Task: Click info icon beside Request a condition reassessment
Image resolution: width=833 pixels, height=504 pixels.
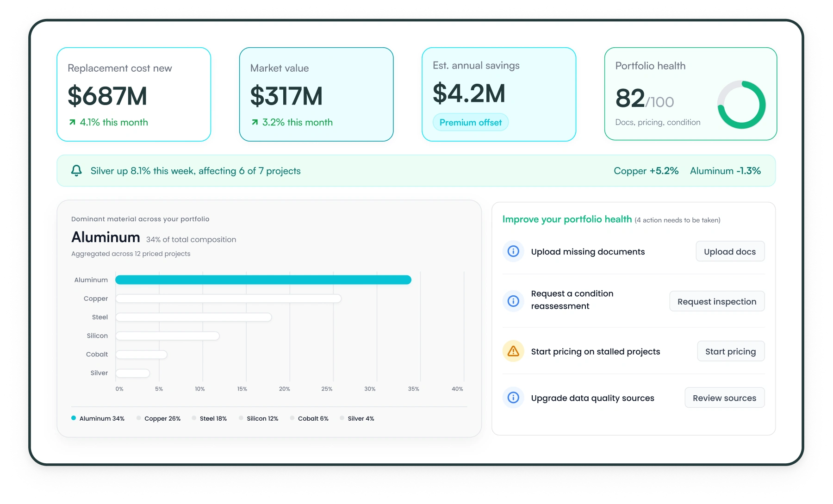Action: click(x=513, y=301)
